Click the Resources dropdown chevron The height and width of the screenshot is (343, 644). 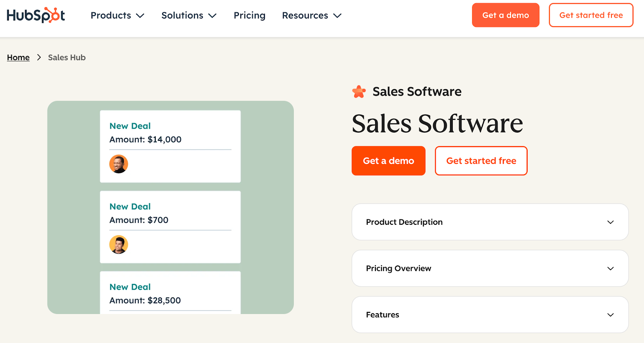click(x=337, y=16)
